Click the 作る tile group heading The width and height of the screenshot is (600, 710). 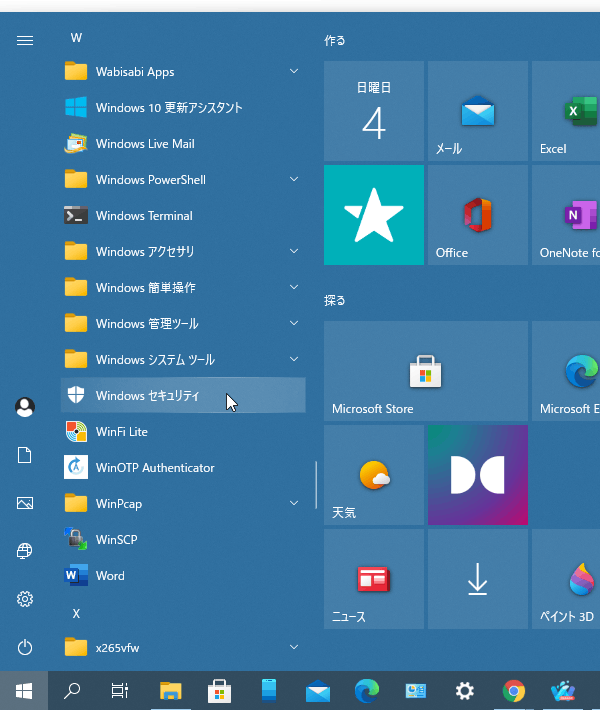pyautogui.click(x=335, y=41)
